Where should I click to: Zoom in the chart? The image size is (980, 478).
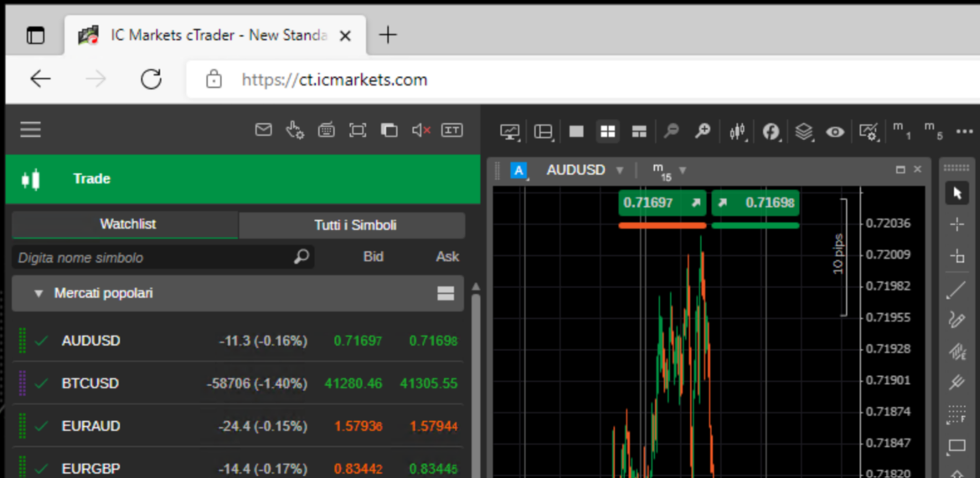703,131
